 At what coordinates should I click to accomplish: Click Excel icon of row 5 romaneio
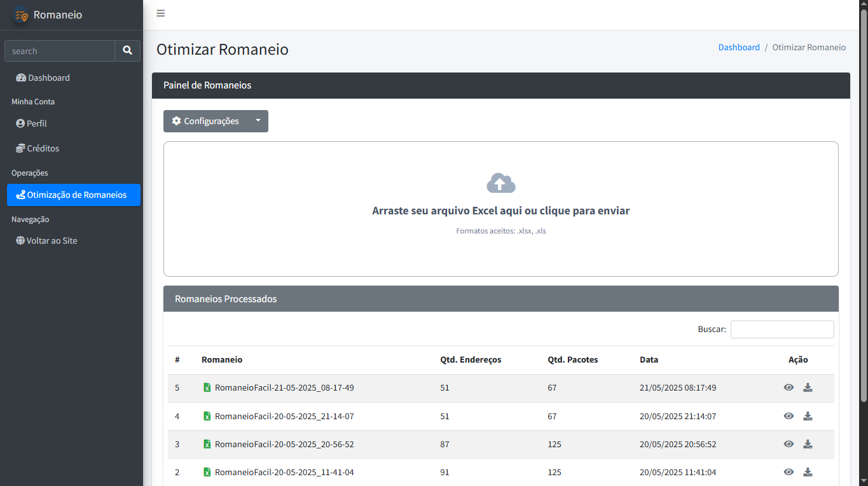click(x=207, y=387)
